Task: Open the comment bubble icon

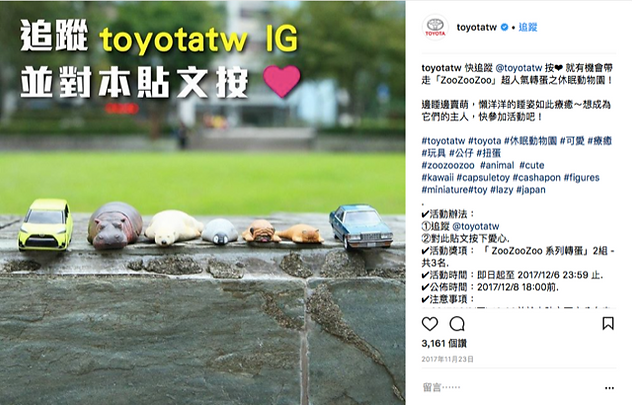Action: (457, 324)
